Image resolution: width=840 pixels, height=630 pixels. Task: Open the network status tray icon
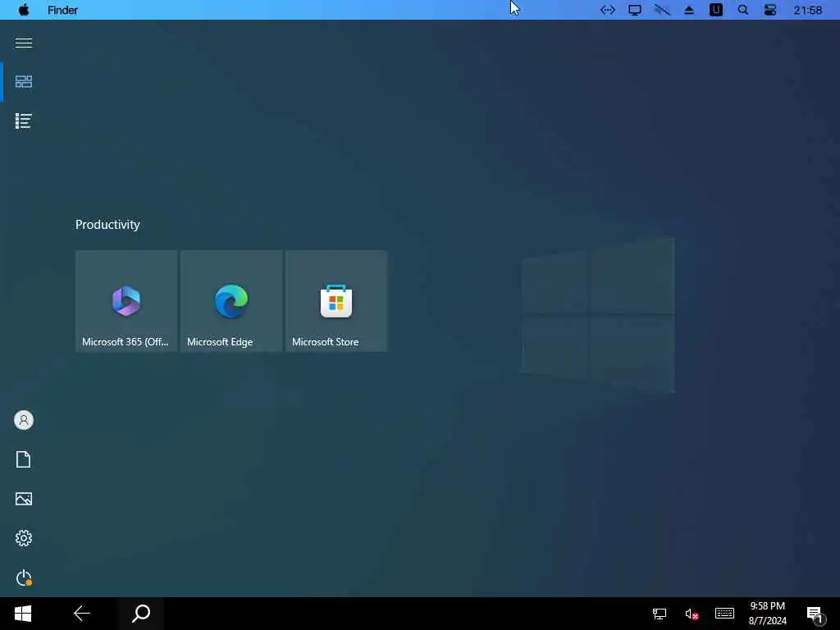tap(659, 614)
